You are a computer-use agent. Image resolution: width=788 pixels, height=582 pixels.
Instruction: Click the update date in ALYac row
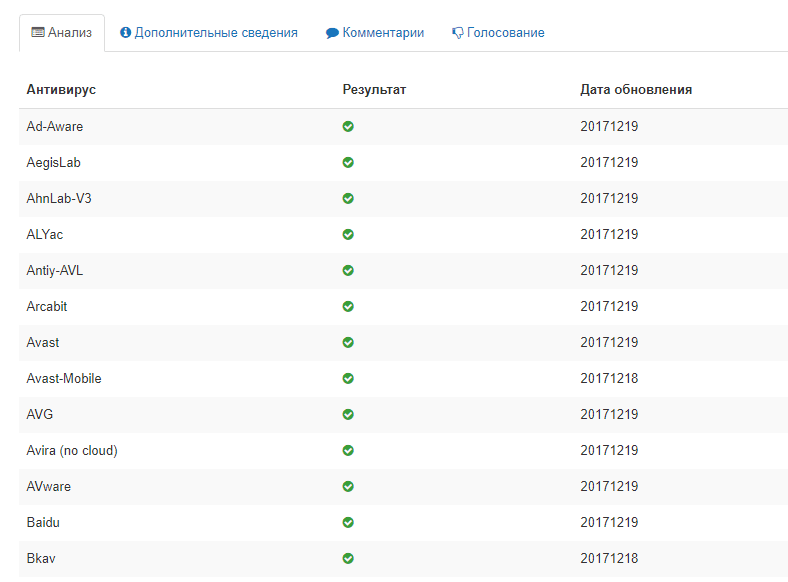(x=609, y=234)
